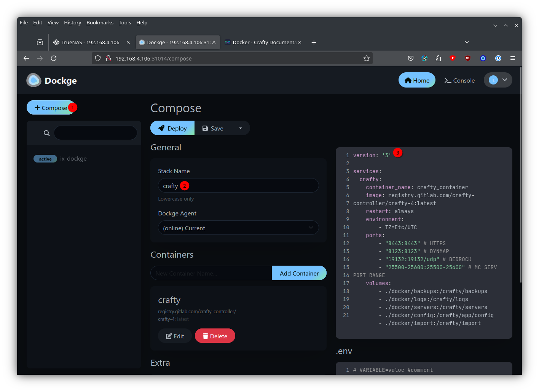Image resolution: width=539 pixels, height=392 pixels.
Task: Click the search magnifier icon in sidebar
Action: [47, 133]
